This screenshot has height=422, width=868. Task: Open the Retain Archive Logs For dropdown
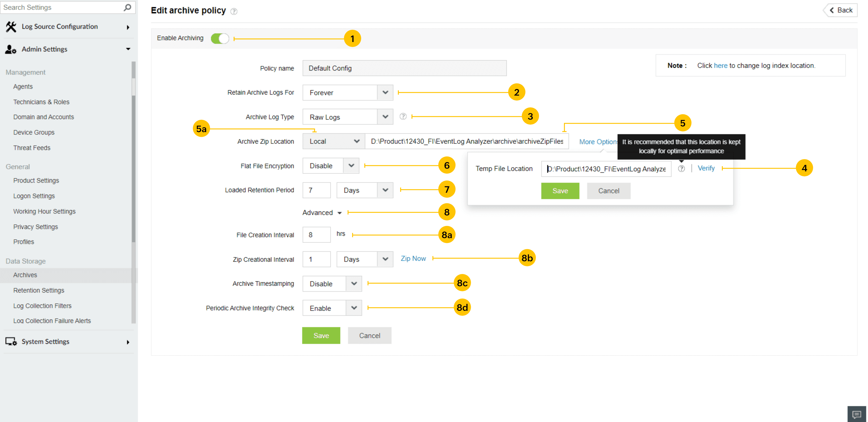[x=347, y=92]
